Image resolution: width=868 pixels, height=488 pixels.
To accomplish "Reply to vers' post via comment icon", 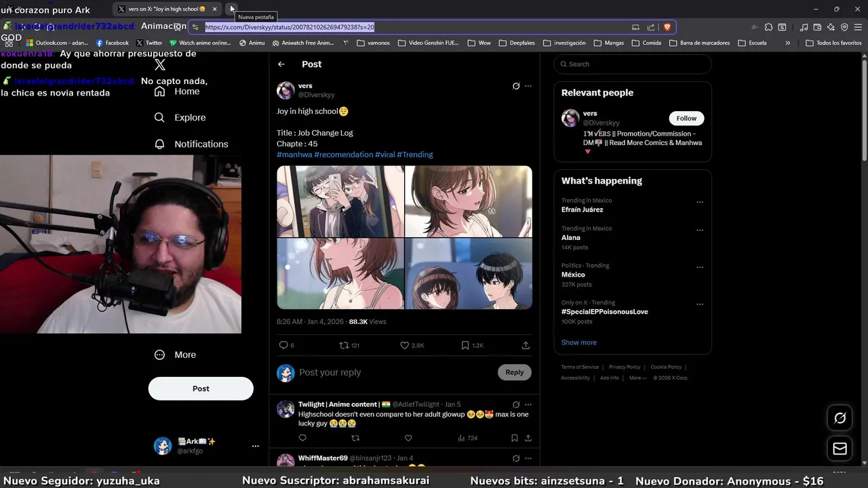I will (283, 345).
